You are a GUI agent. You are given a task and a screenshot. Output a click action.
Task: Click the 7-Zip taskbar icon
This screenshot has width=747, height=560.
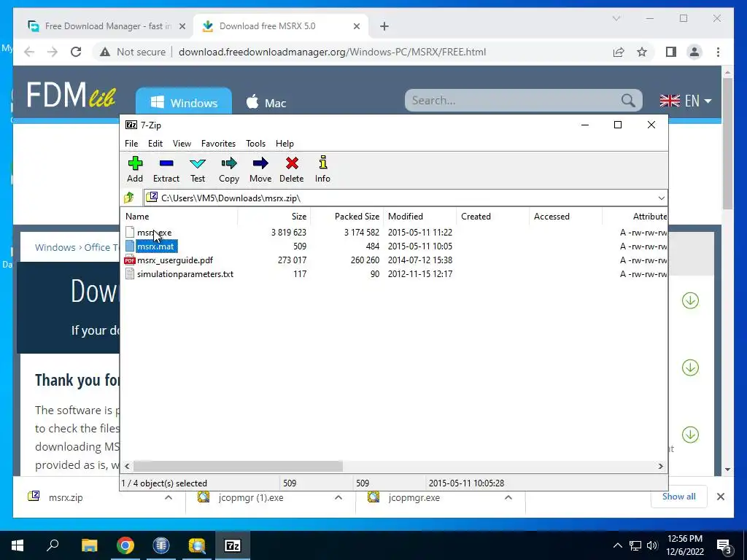pyautogui.click(x=233, y=545)
